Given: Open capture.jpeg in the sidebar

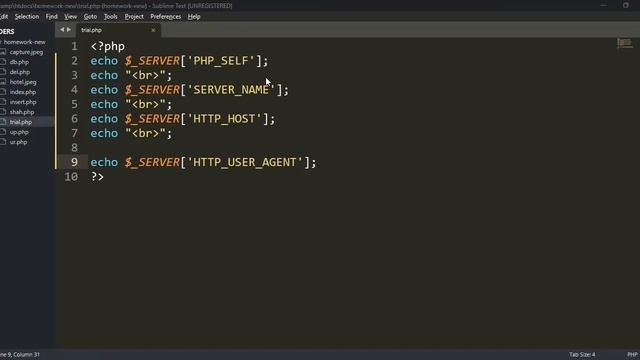Looking at the screenshot, I should (26, 52).
